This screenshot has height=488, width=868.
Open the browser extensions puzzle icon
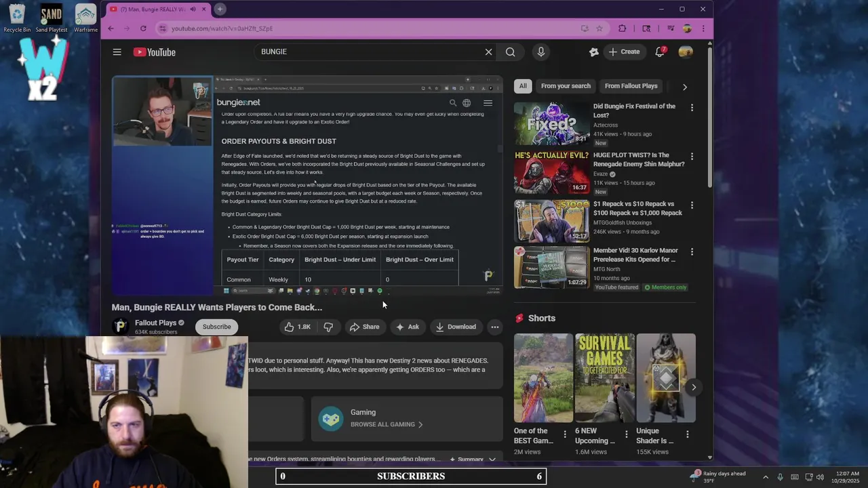(x=622, y=28)
